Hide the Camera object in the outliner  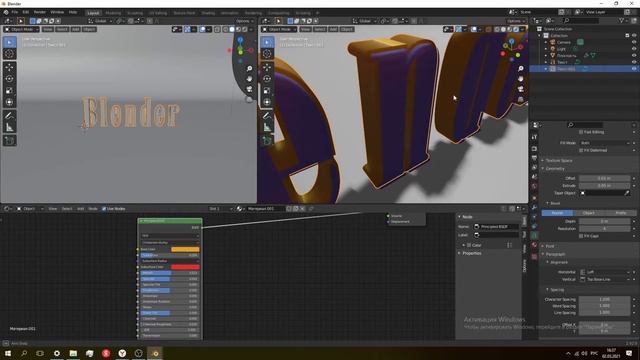coord(634,42)
